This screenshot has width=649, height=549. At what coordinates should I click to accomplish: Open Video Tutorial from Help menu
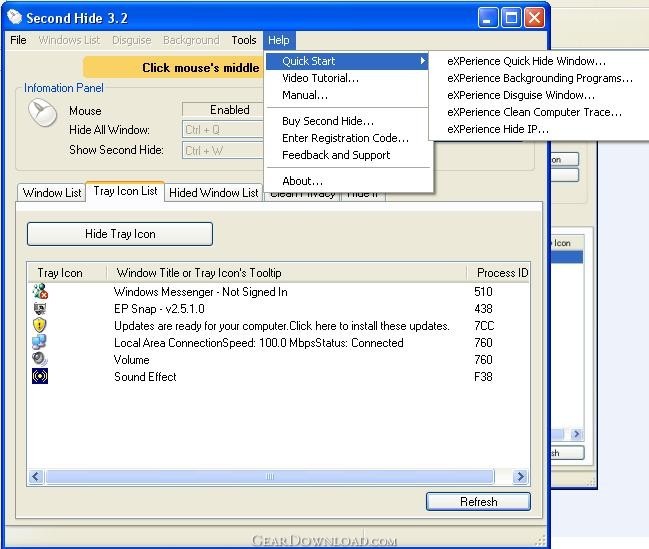[x=320, y=78]
